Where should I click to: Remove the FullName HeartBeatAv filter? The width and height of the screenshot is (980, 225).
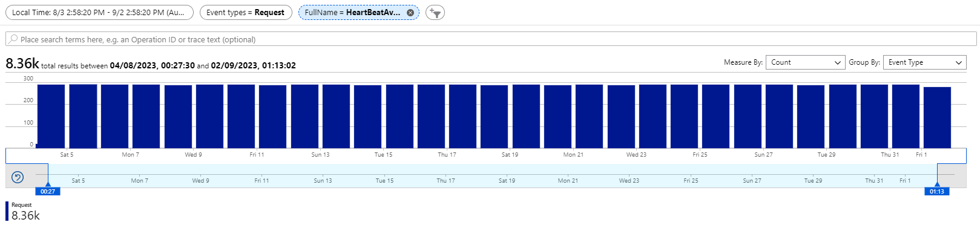pyautogui.click(x=410, y=13)
